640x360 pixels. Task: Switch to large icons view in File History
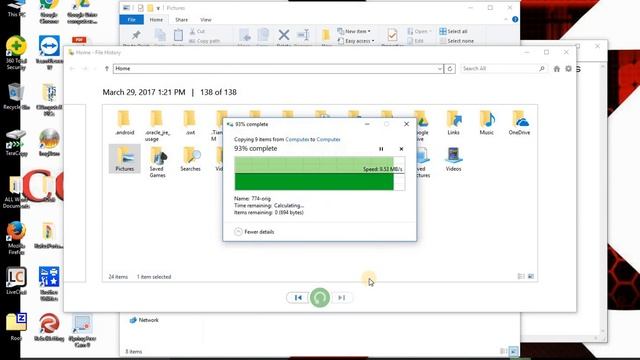[x=531, y=276]
